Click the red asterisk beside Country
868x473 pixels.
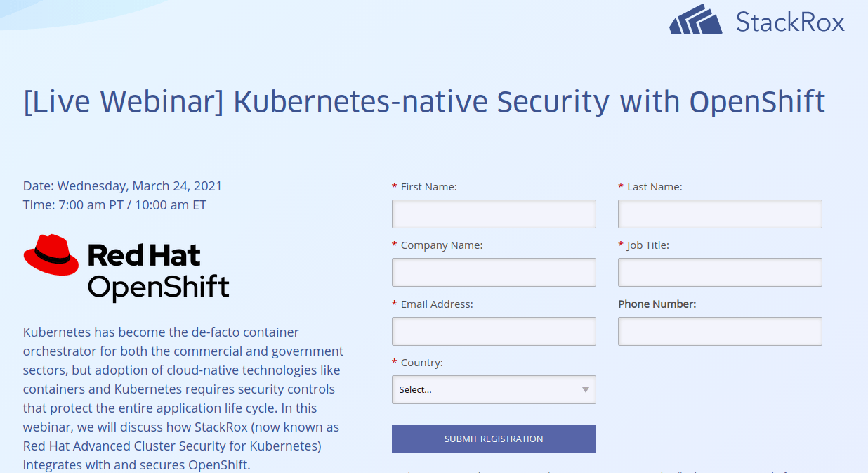(x=393, y=362)
